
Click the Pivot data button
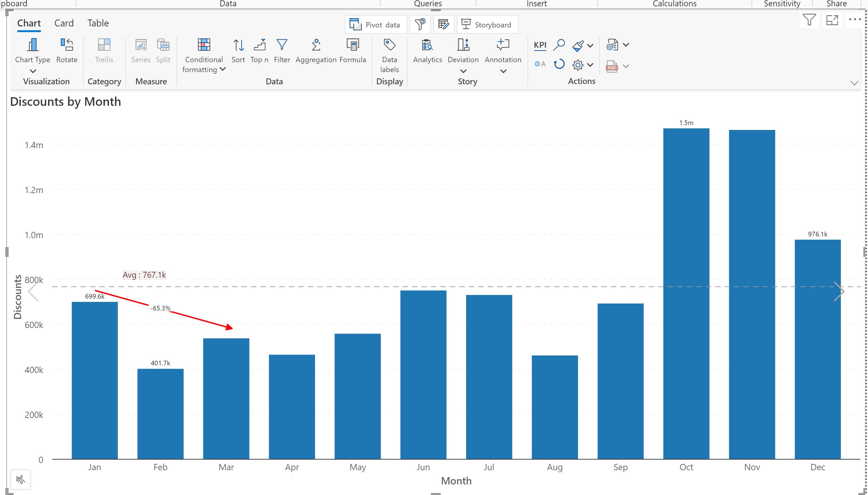tap(376, 24)
